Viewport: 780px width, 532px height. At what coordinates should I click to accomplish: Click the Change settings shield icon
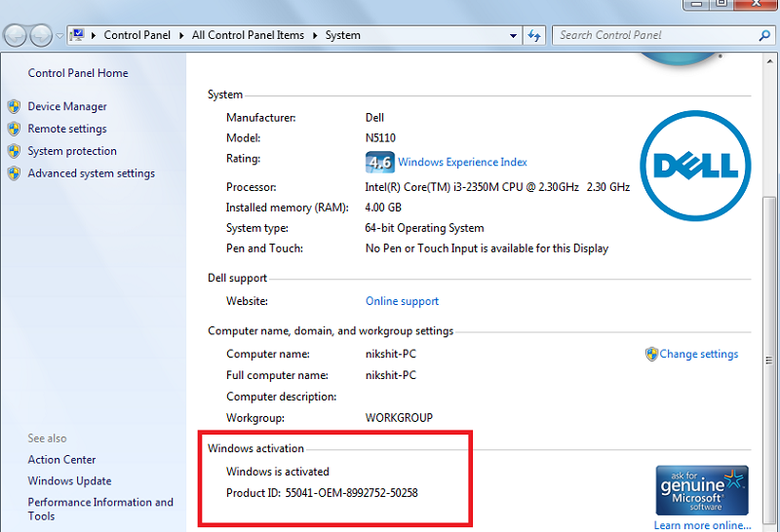click(651, 354)
